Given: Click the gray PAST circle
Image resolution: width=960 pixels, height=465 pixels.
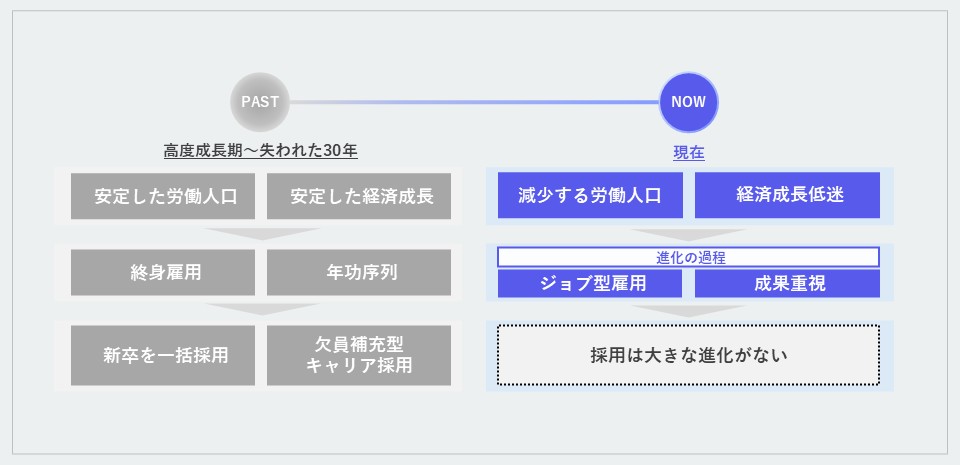Looking at the screenshot, I should 260,102.
